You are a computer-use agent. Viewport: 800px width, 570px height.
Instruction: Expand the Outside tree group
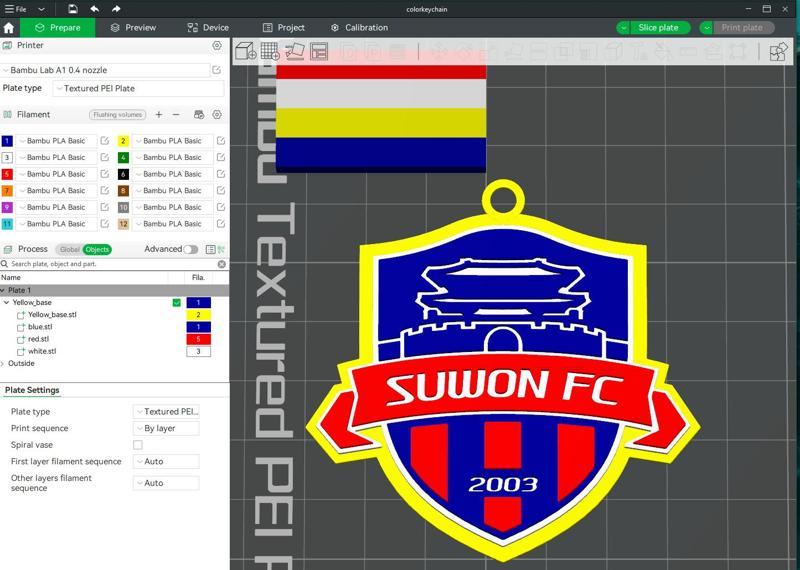pos(3,363)
